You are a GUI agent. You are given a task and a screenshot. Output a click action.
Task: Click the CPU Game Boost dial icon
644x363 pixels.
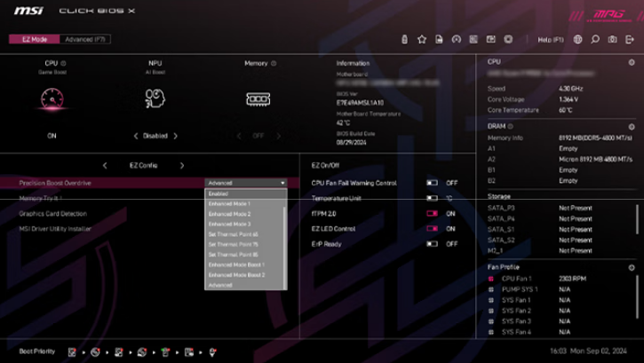(x=52, y=99)
